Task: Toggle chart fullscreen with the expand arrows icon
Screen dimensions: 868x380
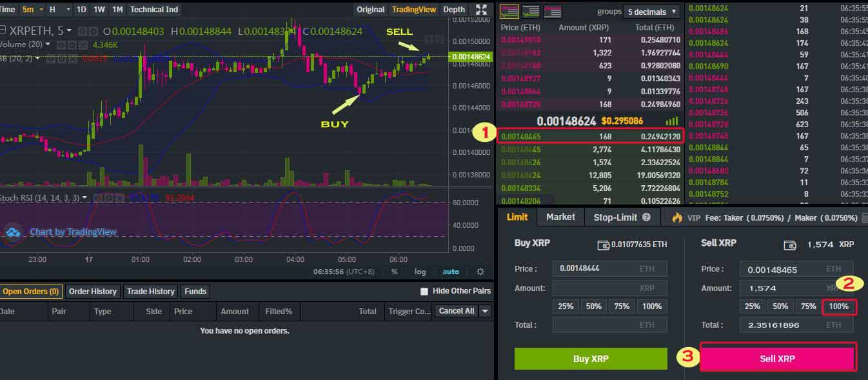Action: point(481,9)
